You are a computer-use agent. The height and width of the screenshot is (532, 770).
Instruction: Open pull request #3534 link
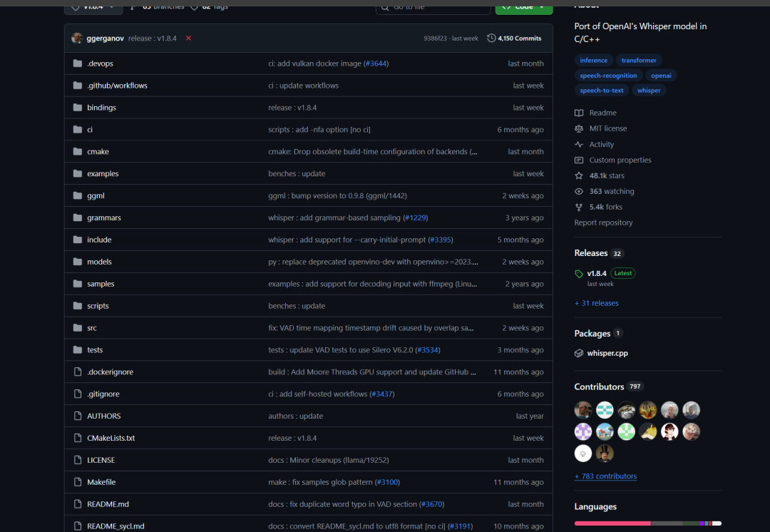pyautogui.click(x=428, y=349)
